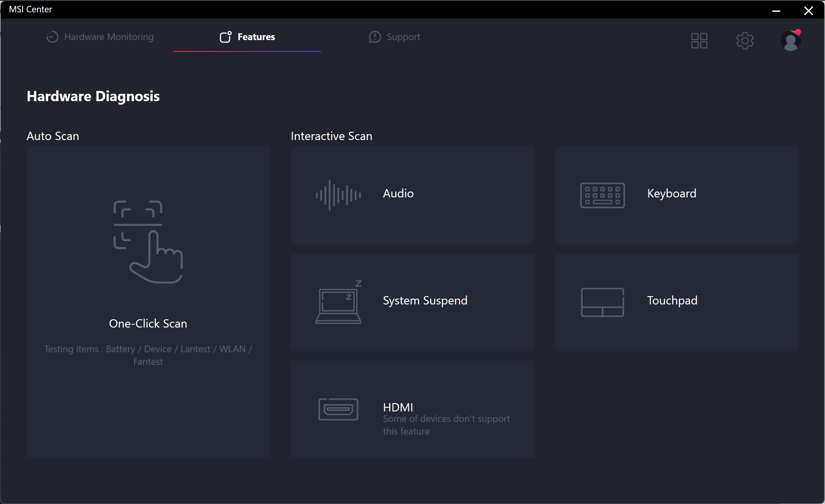Open the user profile avatar
Viewport: 825px width, 504px height.
tap(790, 41)
